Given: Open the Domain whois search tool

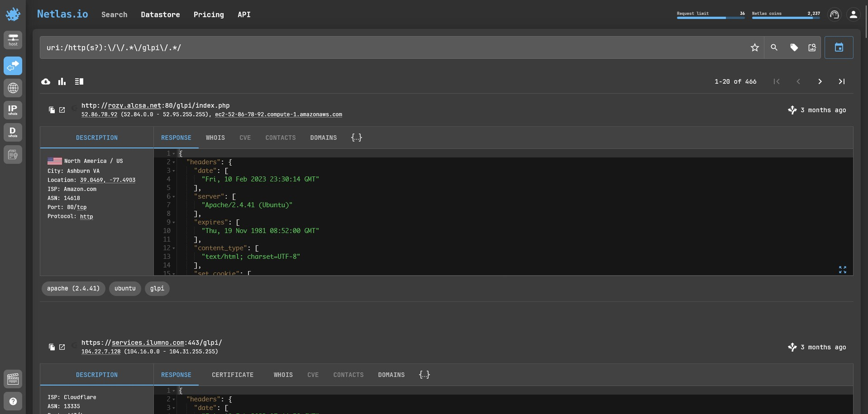Looking at the screenshot, I should (x=13, y=132).
